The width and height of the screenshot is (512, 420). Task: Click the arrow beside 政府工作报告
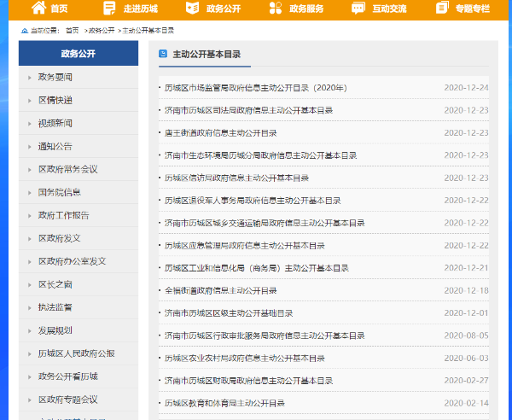click(x=30, y=216)
